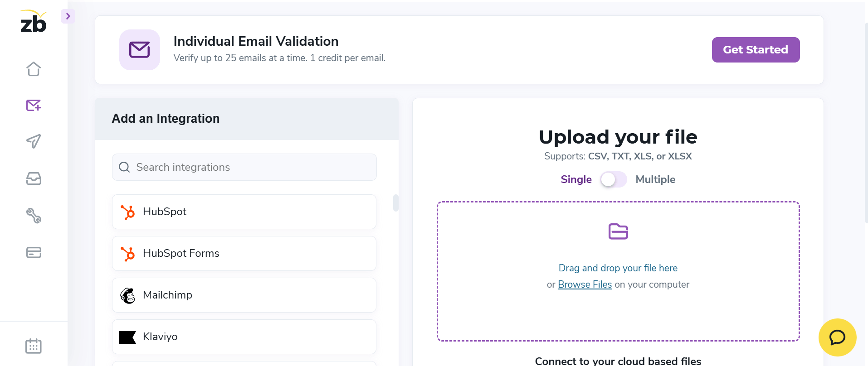Image resolution: width=868 pixels, height=366 pixels.
Task: Click the Search integrations field
Action: [x=244, y=167]
